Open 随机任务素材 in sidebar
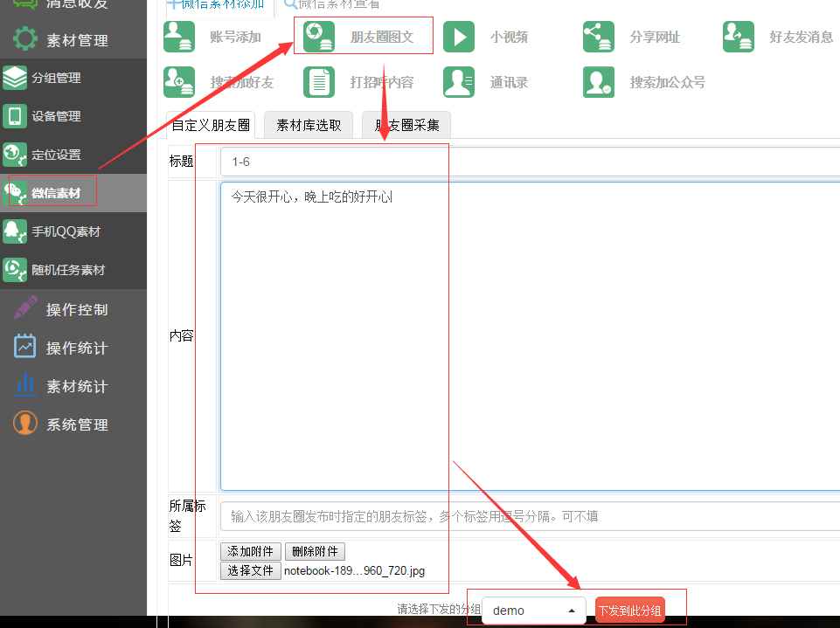The height and width of the screenshot is (628, 840). click(73, 270)
